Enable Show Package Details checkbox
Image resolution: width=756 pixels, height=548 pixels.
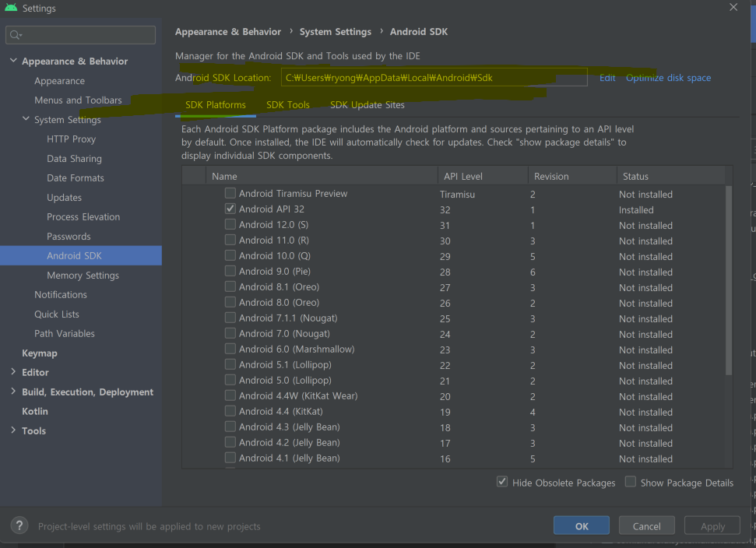pos(631,482)
